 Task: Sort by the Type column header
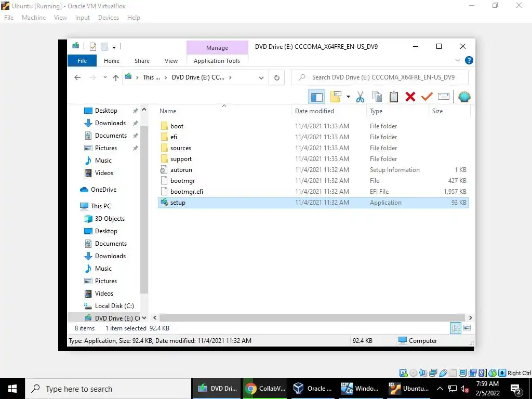click(x=397, y=111)
